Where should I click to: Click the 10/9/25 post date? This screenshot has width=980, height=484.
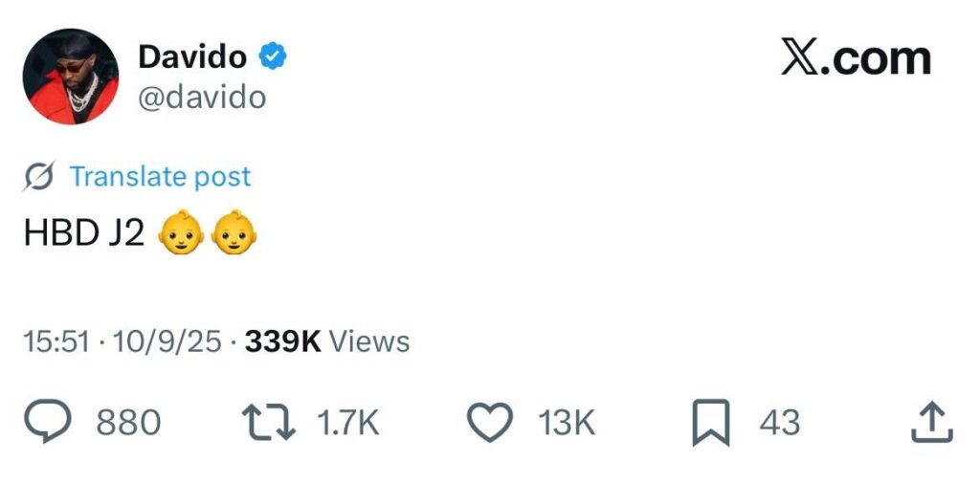point(167,341)
